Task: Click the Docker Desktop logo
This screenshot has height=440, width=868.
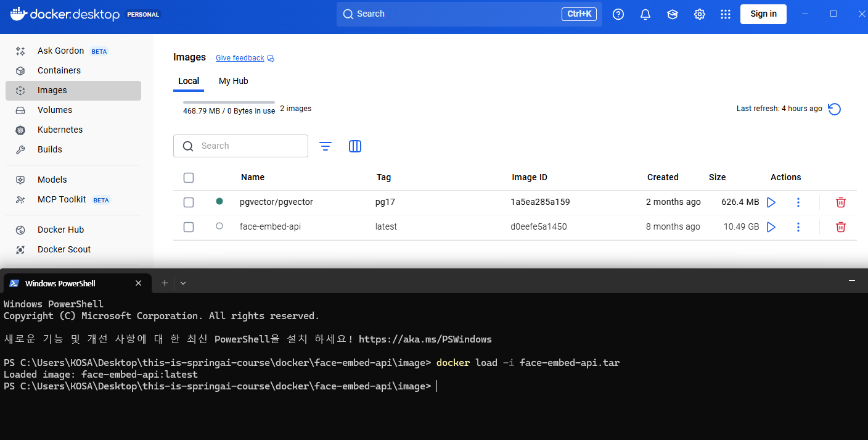Action: click(x=65, y=14)
